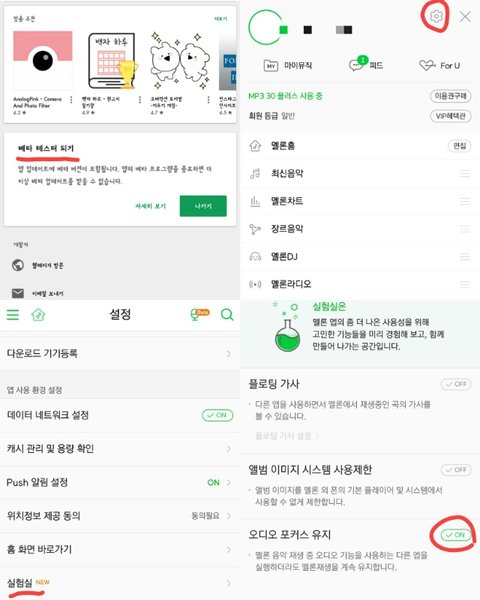This screenshot has height=600, width=480.
Task: Open settings via the gear icon
Action: click(x=436, y=16)
